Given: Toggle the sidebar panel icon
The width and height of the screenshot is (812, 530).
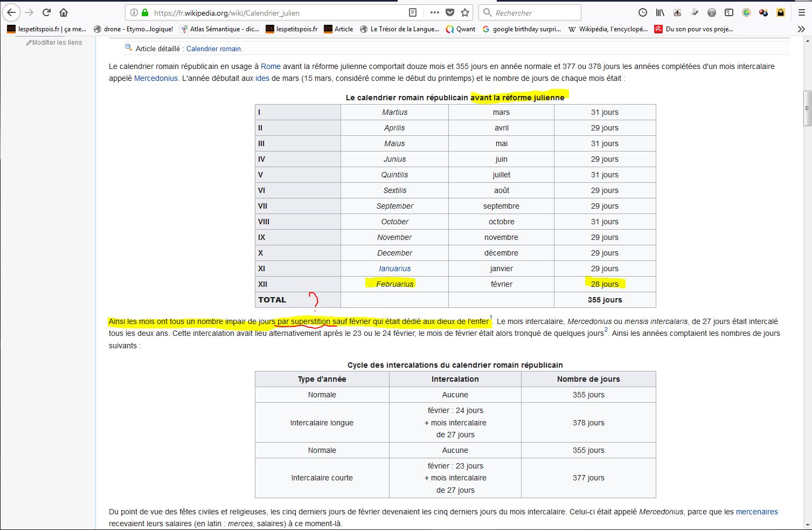Looking at the screenshot, I should click(729, 12).
